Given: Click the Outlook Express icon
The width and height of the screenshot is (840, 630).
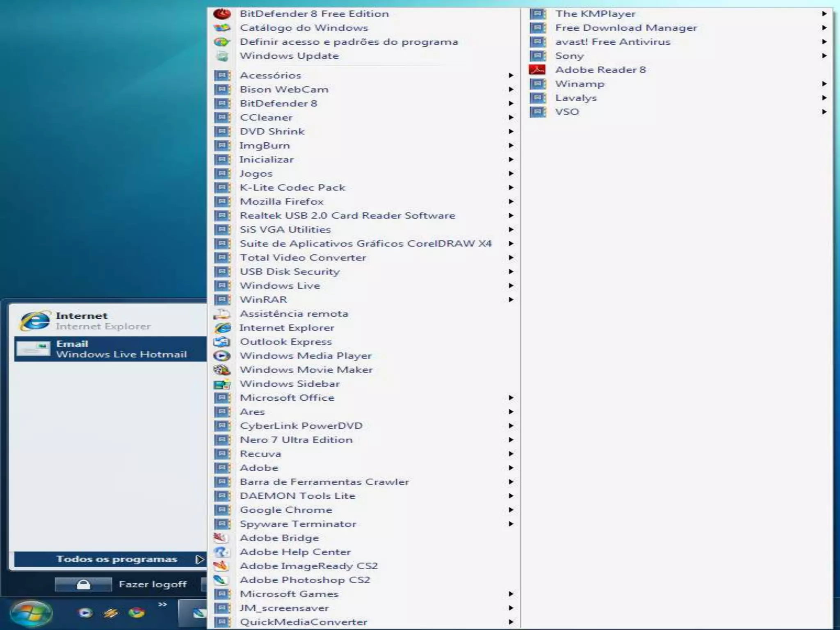Looking at the screenshot, I should (x=222, y=342).
